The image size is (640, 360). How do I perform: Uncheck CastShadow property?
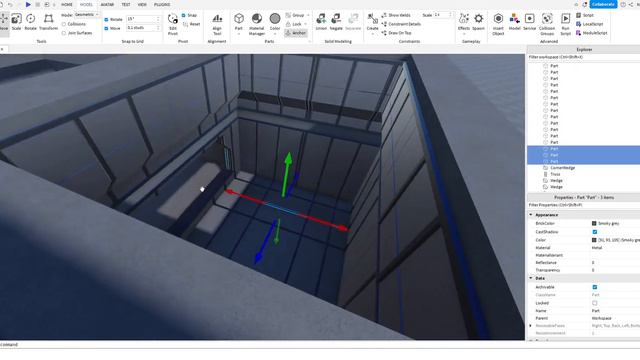click(595, 232)
